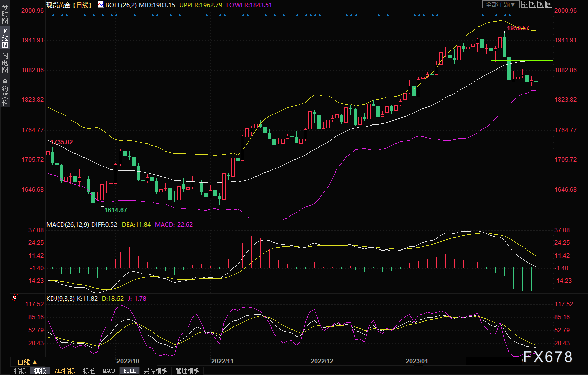
Task: Click the UPPER:1962.79 value
Action: (201, 5)
